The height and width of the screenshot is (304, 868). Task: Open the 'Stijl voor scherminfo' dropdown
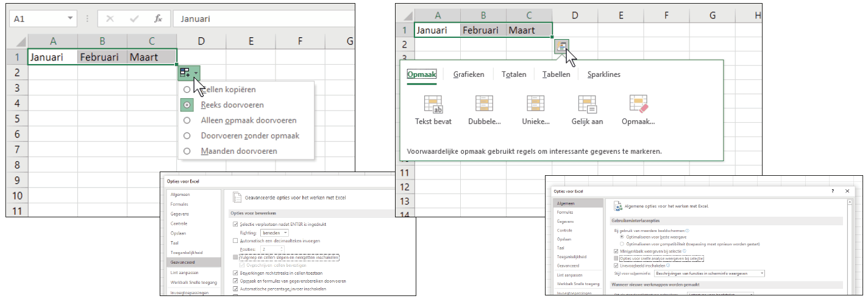pos(710,273)
